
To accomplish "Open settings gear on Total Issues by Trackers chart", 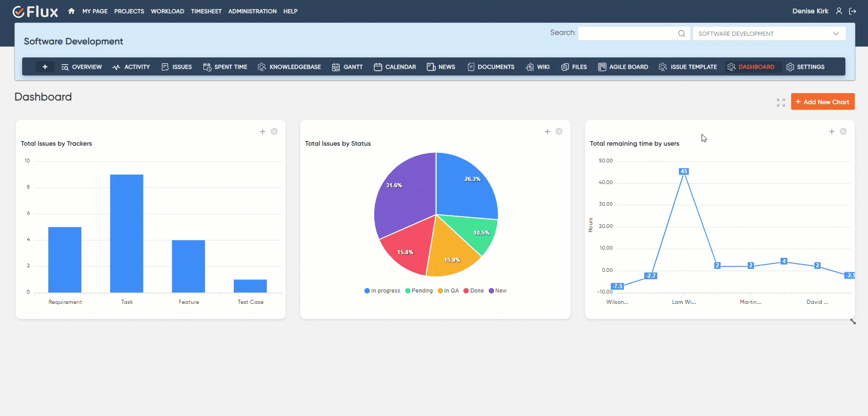I will point(274,132).
